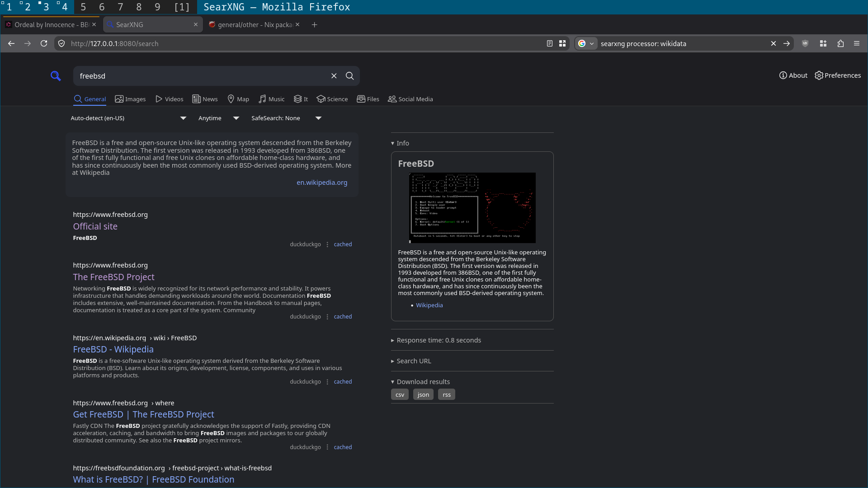Switch to Science search category
The image size is (868, 488).
(332, 99)
